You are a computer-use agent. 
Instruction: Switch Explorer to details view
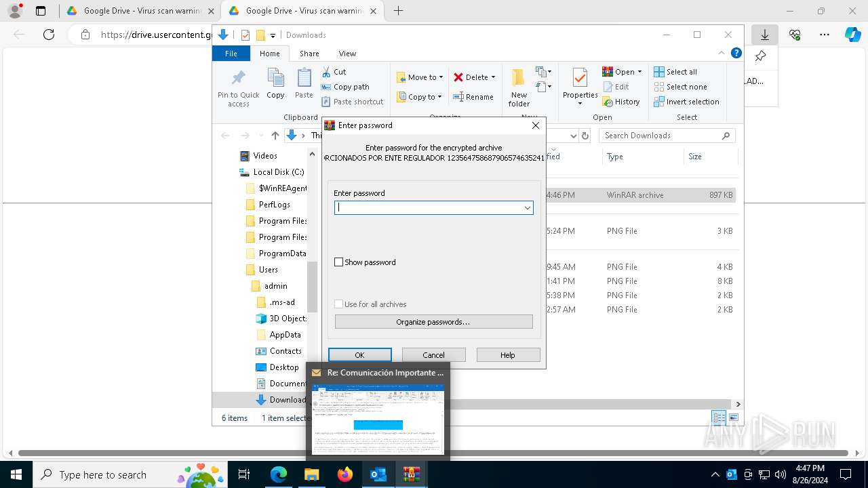pyautogui.click(x=719, y=418)
